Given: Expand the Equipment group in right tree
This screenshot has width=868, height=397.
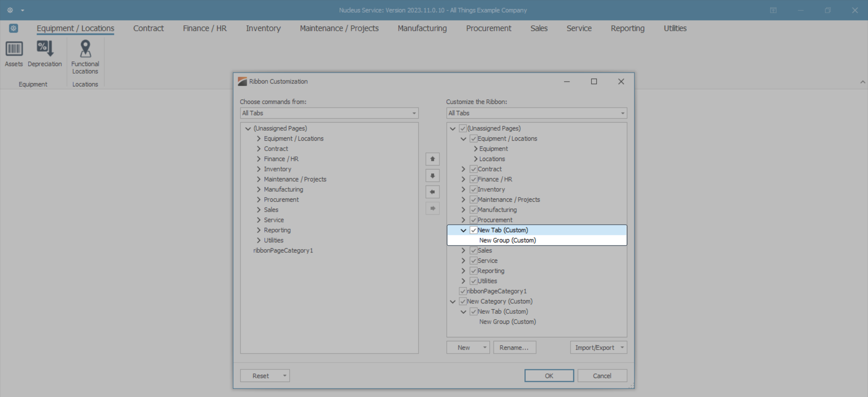Looking at the screenshot, I should click(x=476, y=149).
